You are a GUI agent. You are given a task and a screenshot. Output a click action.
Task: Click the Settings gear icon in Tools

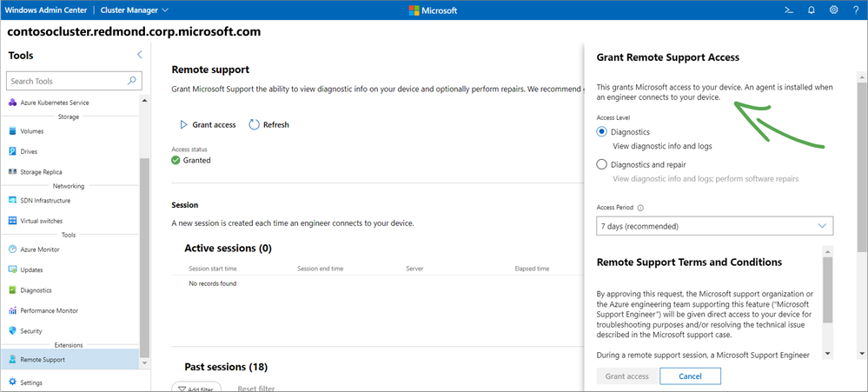pyautogui.click(x=12, y=382)
